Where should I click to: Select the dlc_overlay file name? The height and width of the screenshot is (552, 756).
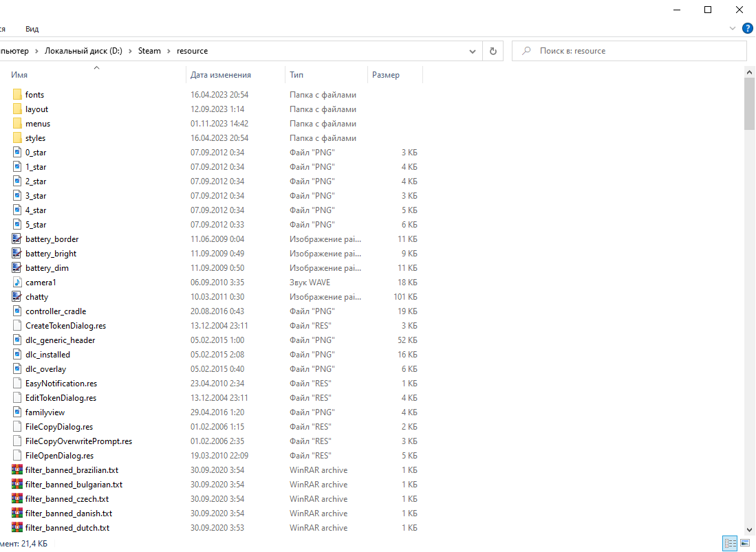point(46,369)
